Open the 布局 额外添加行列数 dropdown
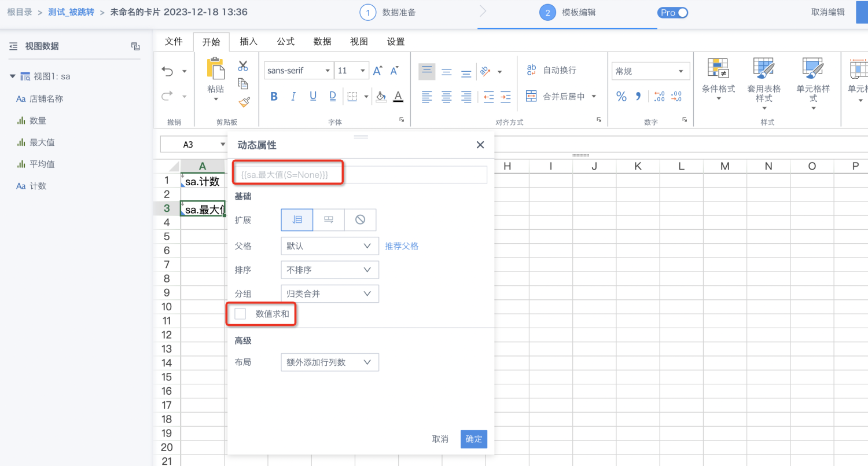868x466 pixels. click(x=330, y=362)
